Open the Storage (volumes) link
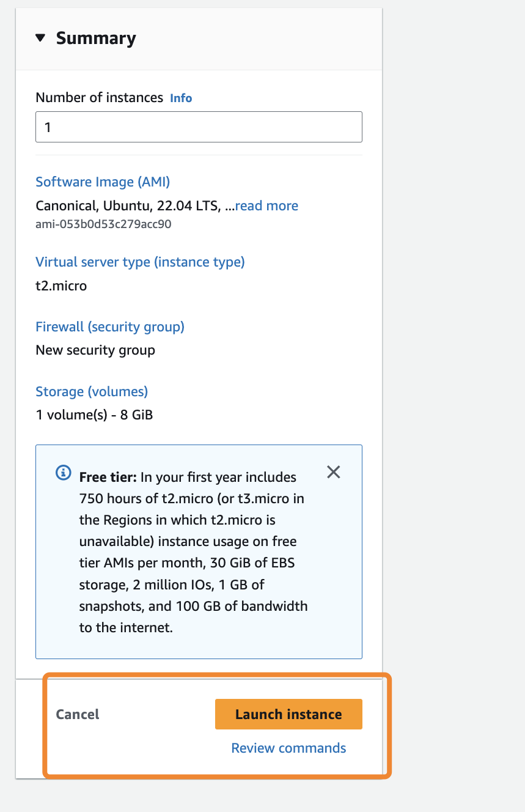Image resolution: width=525 pixels, height=812 pixels. [92, 391]
